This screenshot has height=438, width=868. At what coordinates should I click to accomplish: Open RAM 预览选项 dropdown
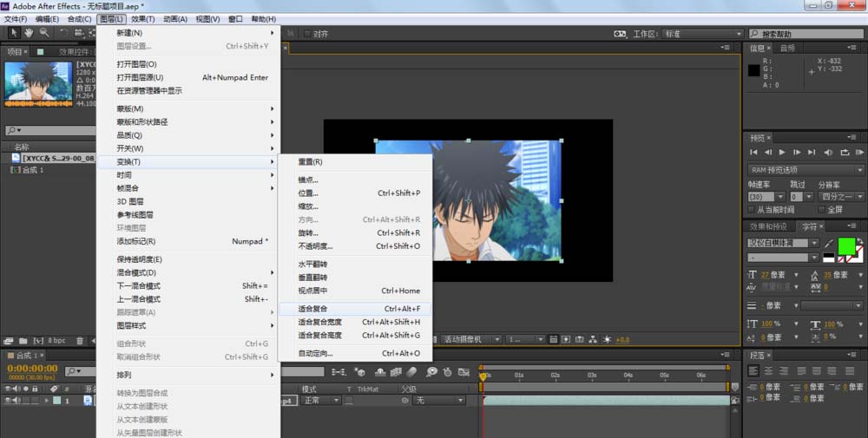tap(805, 170)
